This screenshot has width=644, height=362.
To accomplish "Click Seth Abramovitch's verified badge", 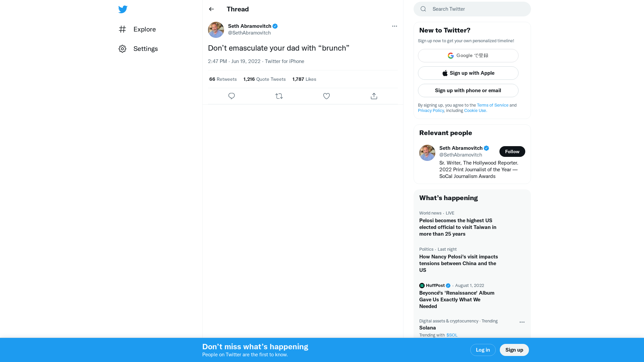I will (275, 26).
